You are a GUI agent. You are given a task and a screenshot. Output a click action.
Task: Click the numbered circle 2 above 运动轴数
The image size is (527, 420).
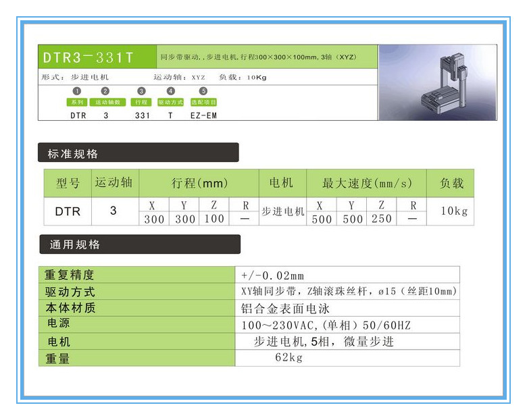click(105, 91)
